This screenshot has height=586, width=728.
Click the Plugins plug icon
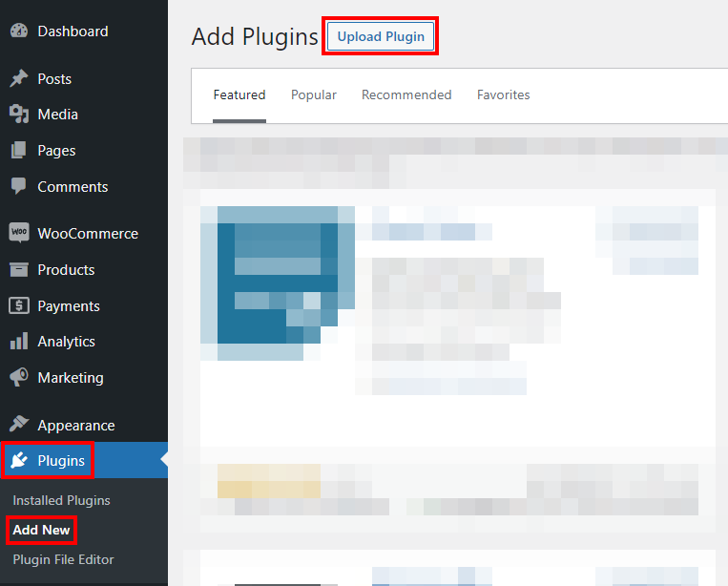(x=19, y=460)
